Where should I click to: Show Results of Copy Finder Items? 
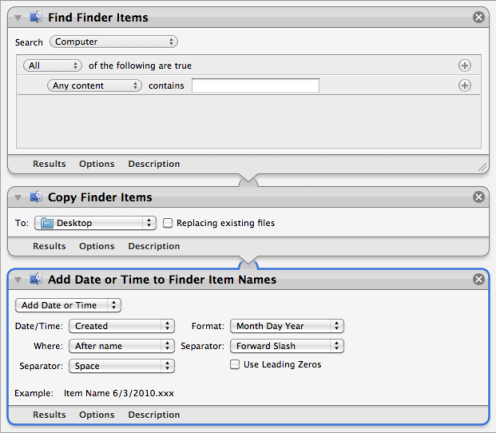click(49, 246)
